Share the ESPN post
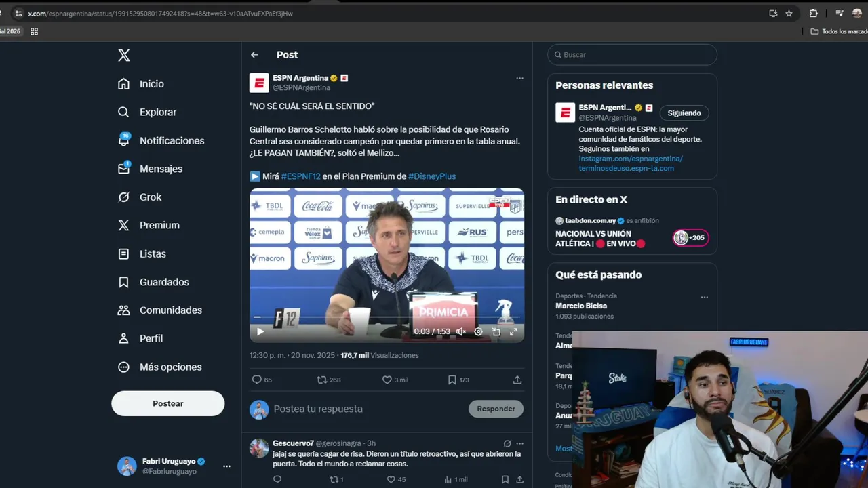868x488 pixels. [517, 380]
